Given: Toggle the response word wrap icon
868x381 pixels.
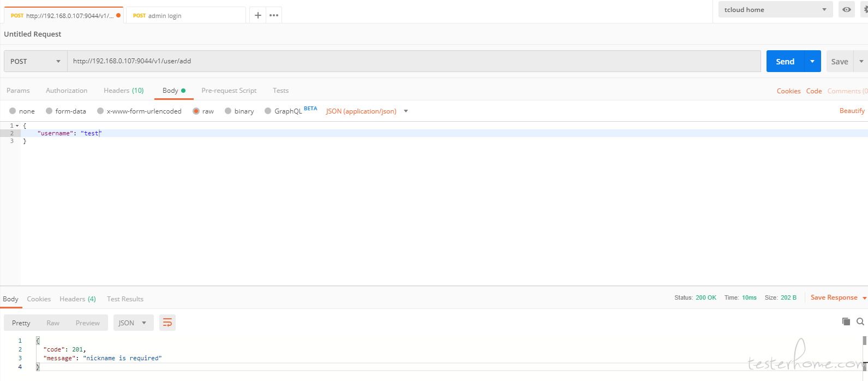Looking at the screenshot, I should pyautogui.click(x=167, y=323).
